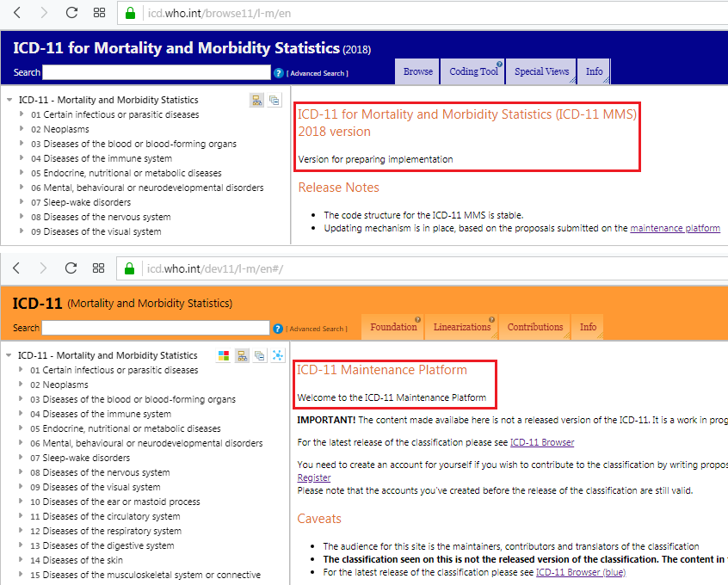
Task: Click the forward arrow in the top browser window
Action: pos(44,13)
